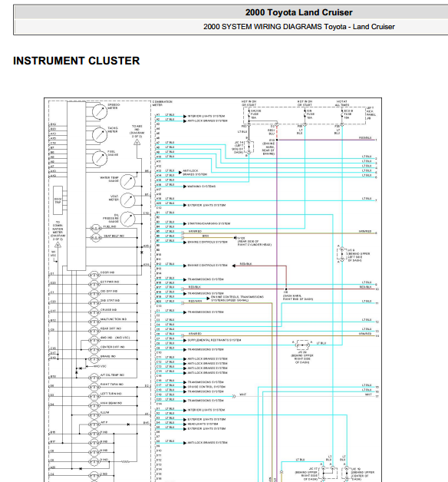The height and width of the screenshot is (482, 448).
Task: Click the CRUISE IND lamp symbol
Action: tap(94, 312)
